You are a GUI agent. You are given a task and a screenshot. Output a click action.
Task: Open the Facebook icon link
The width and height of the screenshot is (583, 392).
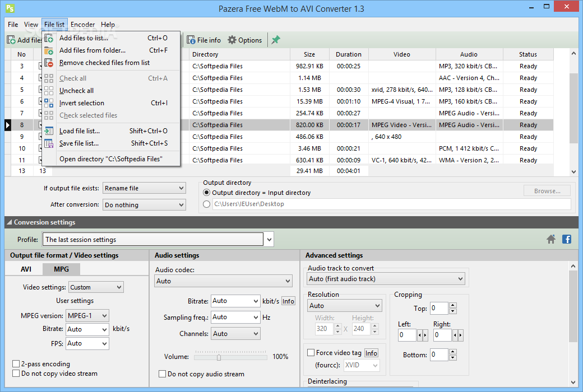tap(567, 239)
